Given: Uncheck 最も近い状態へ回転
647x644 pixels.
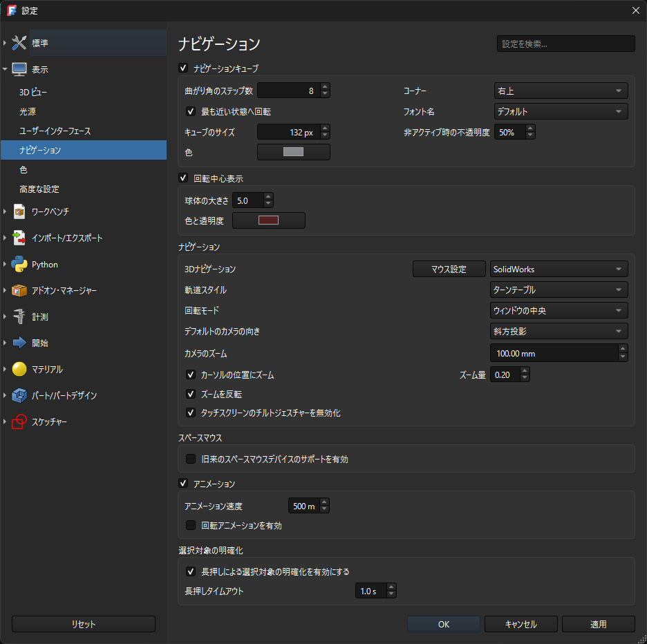Looking at the screenshot, I should pos(191,111).
